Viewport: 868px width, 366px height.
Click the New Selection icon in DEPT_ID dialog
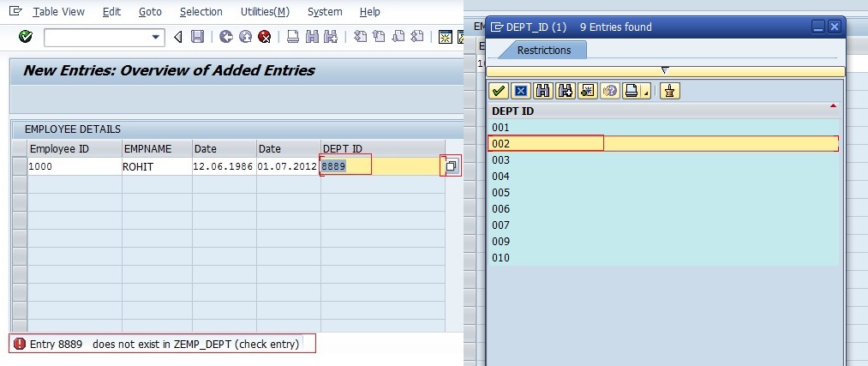(587, 91)
